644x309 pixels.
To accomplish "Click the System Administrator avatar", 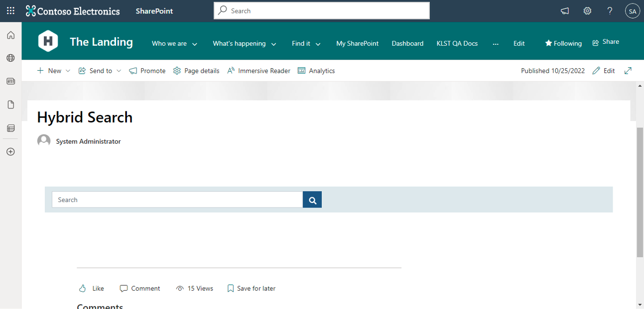I will [44, 141].
